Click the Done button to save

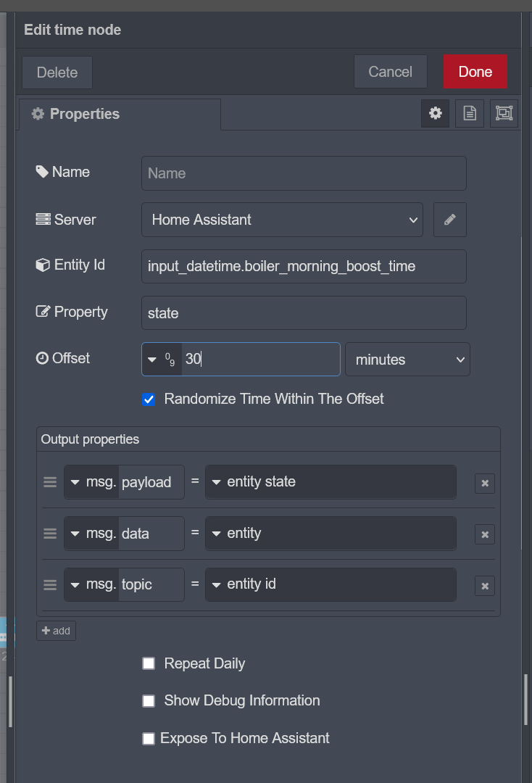[475, 72]
